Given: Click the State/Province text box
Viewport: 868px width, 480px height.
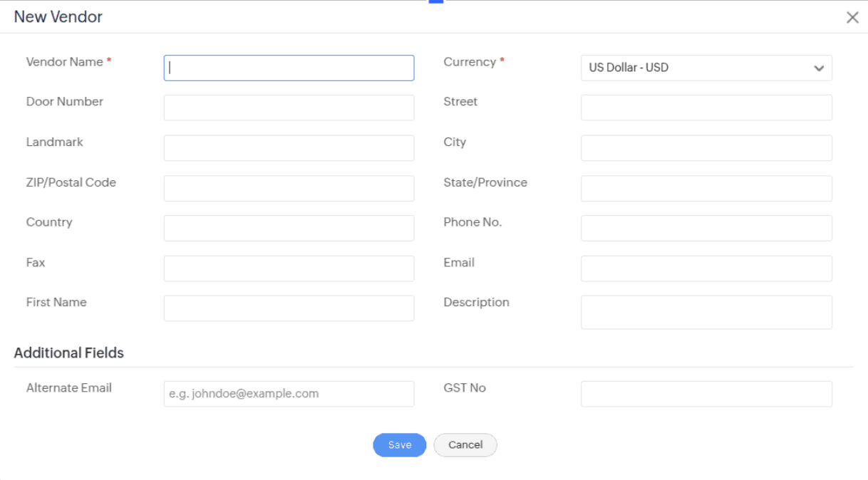Looking at the screenshot, I should pyautogui.click(x=706, y=189).
